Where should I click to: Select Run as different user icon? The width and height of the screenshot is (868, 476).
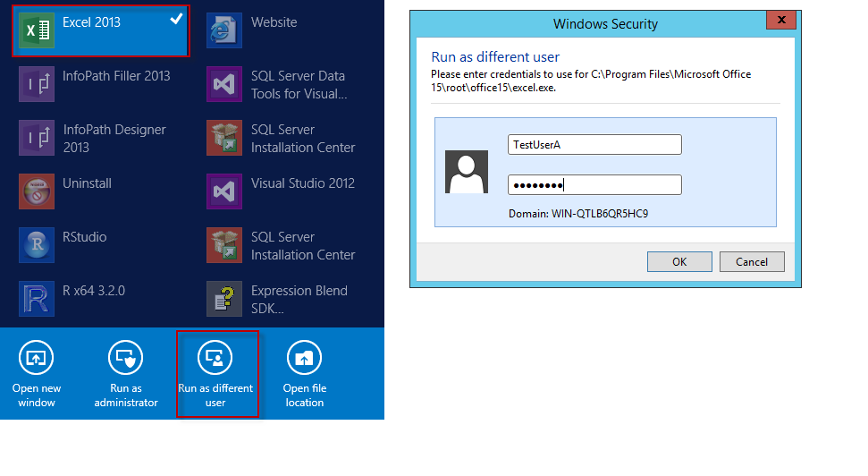pos(215,358)
